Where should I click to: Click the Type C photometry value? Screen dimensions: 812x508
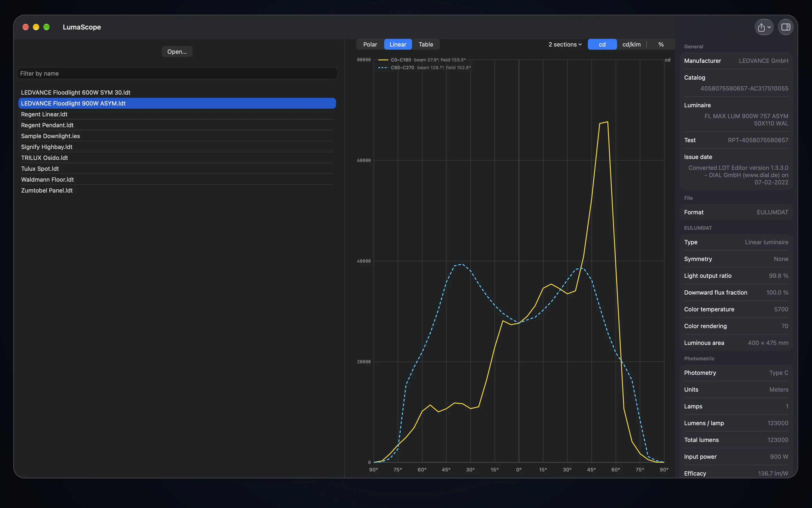pyautogui.click(x=778, y=373)
